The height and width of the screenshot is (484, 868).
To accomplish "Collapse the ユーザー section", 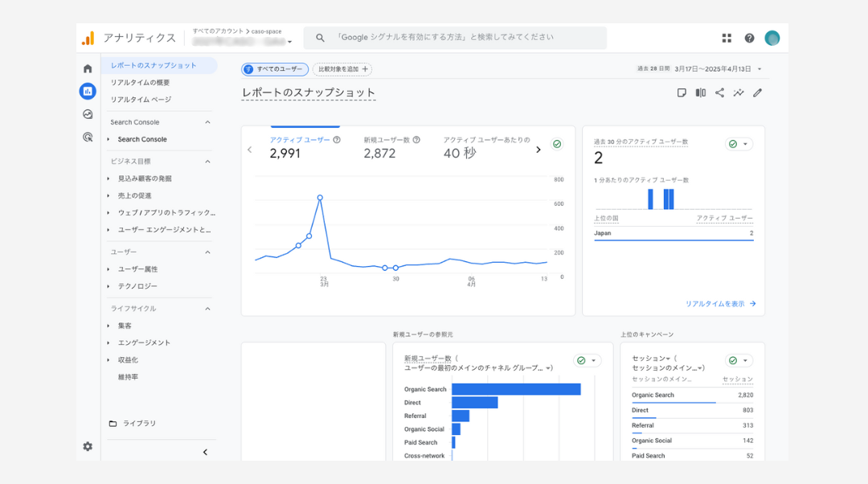I will (207, 252).
